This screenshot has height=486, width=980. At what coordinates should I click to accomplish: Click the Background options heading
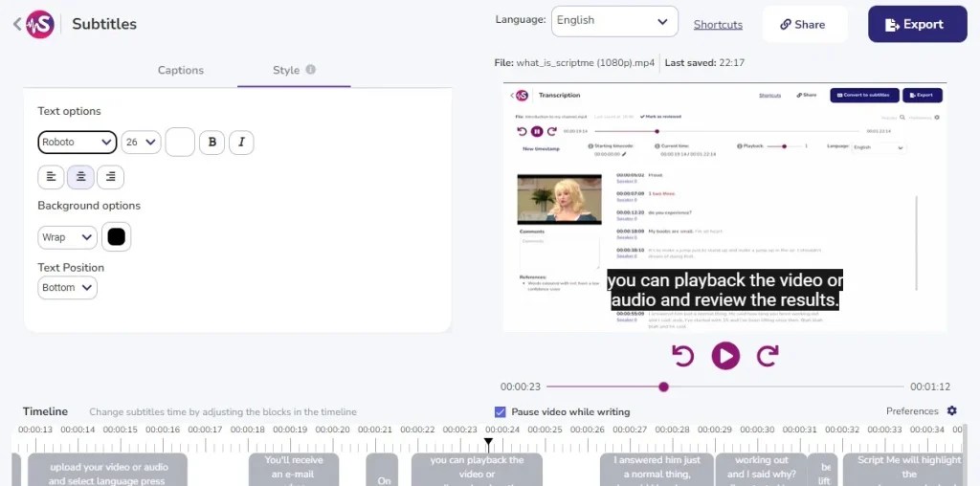(x=89, y=206)
